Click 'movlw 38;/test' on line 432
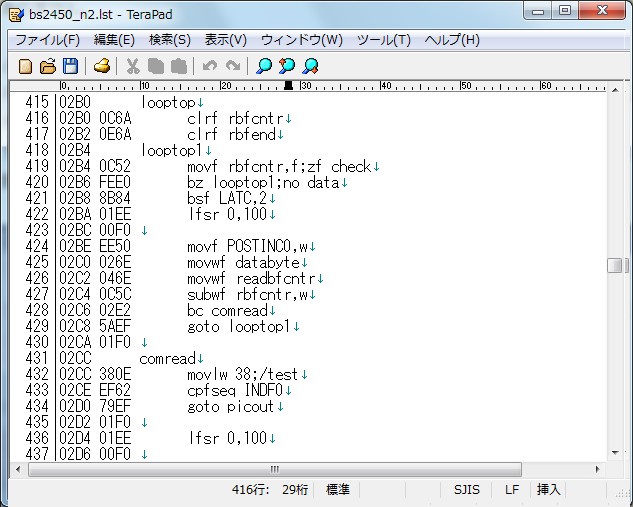Image resolution: width=633 pixels, height=507 pixels. pos(243,375)
